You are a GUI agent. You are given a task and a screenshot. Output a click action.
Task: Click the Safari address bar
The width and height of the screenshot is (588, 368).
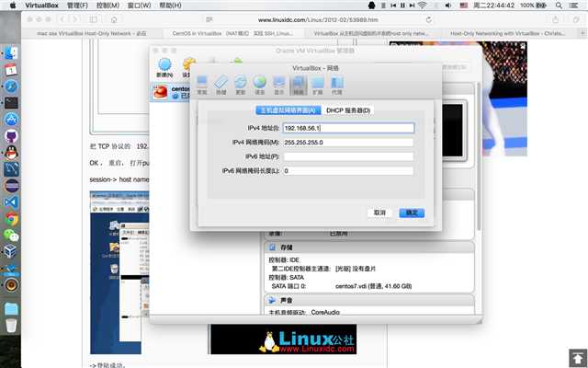pyautogui.click(x=318, y=19)
